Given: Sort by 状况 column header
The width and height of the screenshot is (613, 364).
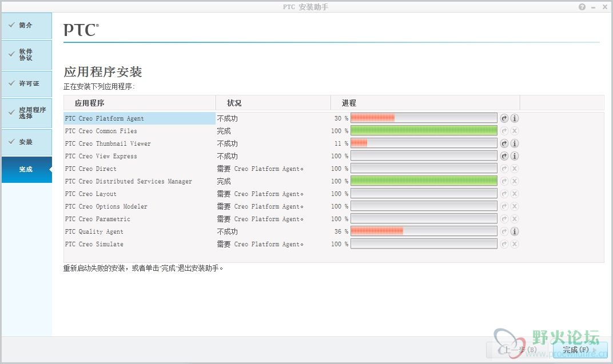Looking at the screenshot, I should tap(273, 103).
